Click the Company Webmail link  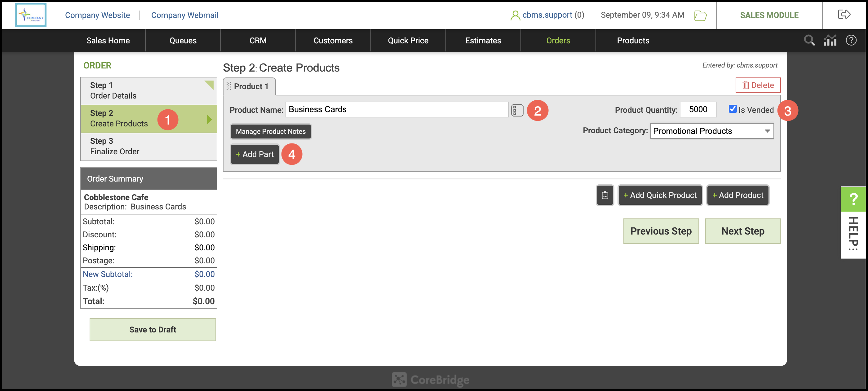pos(185,15)
